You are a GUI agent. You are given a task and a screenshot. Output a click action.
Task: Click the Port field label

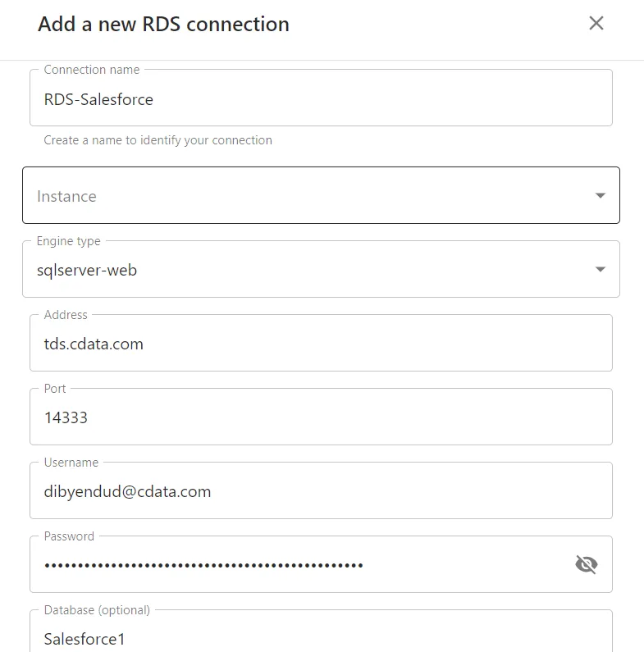pyautogui.click(x=55, y=389)
